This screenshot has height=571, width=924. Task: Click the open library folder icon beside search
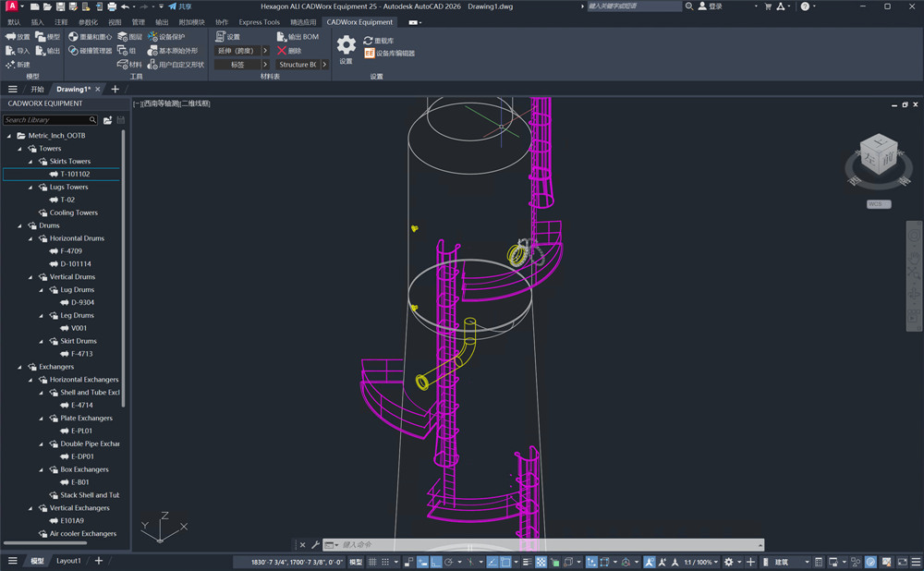click(107, 120)
